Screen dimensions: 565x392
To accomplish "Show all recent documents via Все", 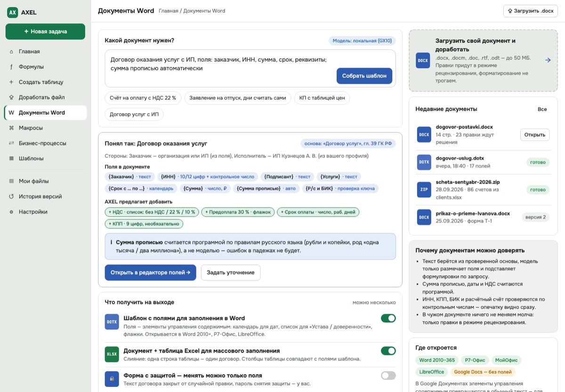I will [x=542, y=109].
